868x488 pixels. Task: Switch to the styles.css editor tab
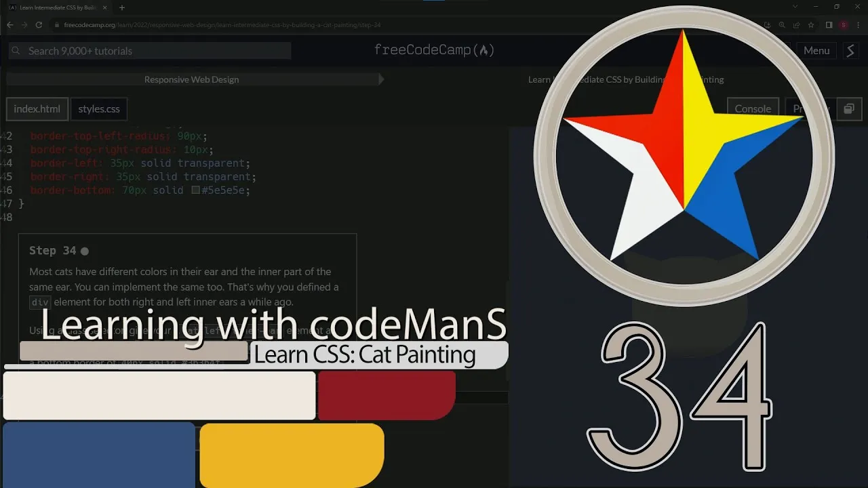pyautogui.click(x=99, y=108)
